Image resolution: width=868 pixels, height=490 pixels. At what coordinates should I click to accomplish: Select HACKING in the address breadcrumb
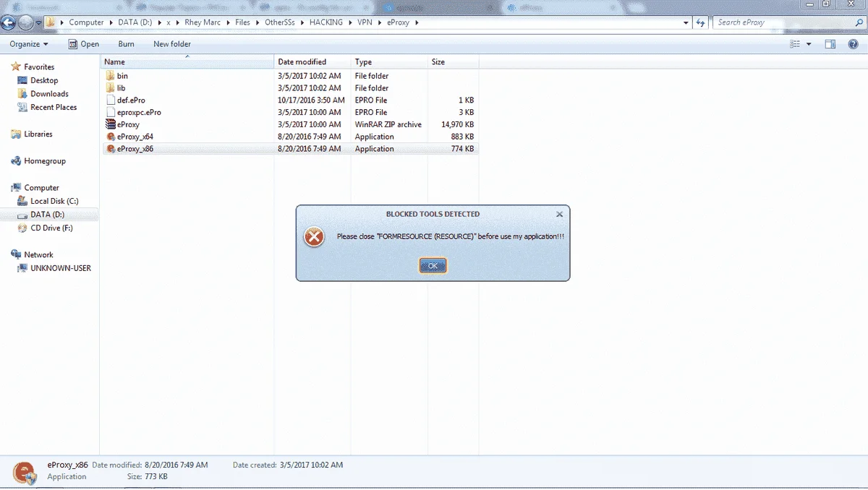click(x=326, y=22)
